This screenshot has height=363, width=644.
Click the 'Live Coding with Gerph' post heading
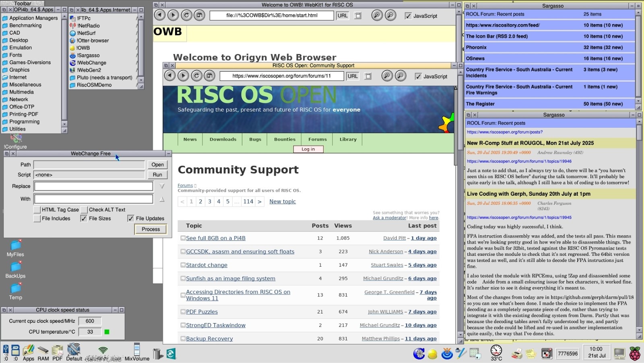point(528,194)
